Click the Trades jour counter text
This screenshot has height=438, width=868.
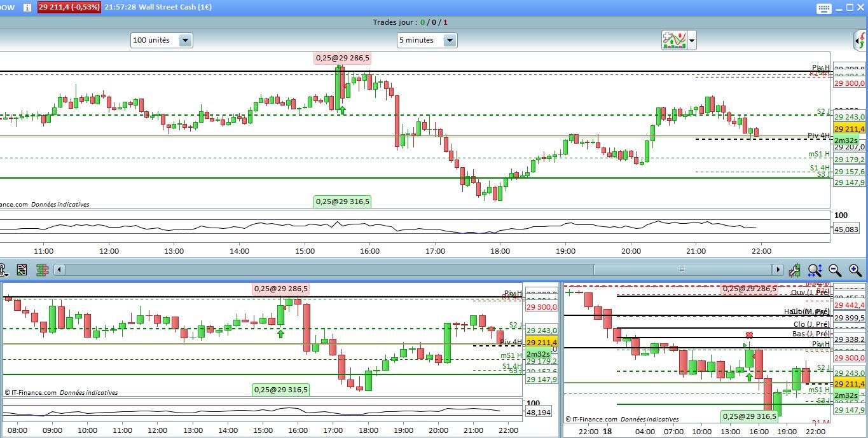(x=411, y=22)
